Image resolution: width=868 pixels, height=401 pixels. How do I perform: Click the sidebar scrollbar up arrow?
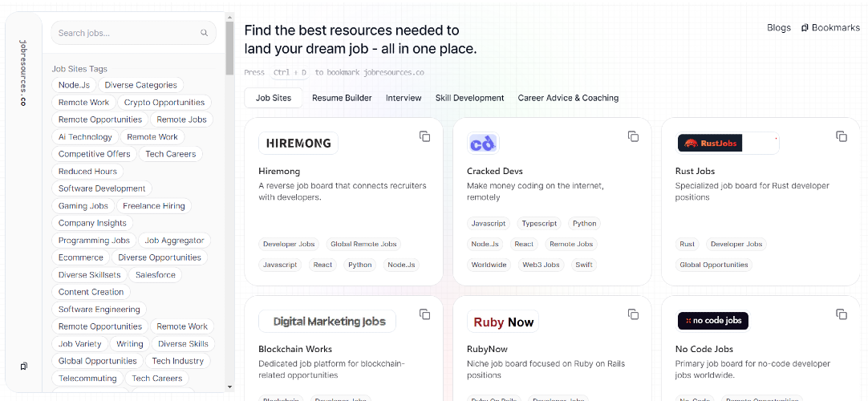tap(229, 17)
